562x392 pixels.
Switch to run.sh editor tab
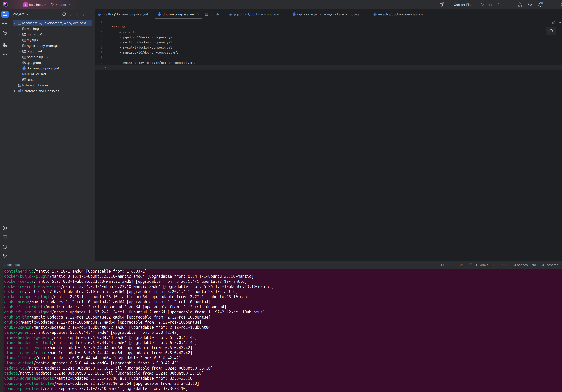click(x=212, y=14)
